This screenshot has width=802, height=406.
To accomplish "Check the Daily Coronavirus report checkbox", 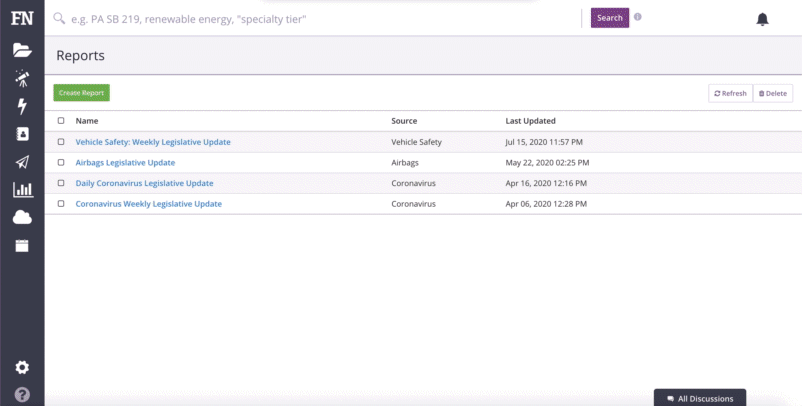I will pyautogui.click(x=61, y=183).
